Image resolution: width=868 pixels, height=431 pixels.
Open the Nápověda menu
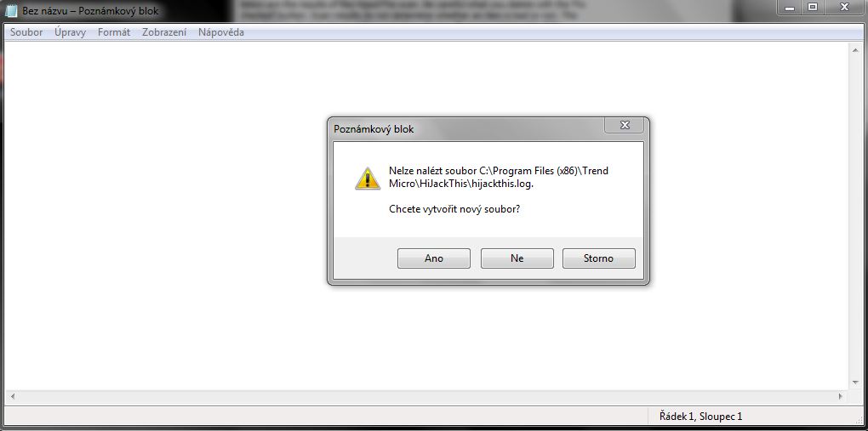pos(221,32)
